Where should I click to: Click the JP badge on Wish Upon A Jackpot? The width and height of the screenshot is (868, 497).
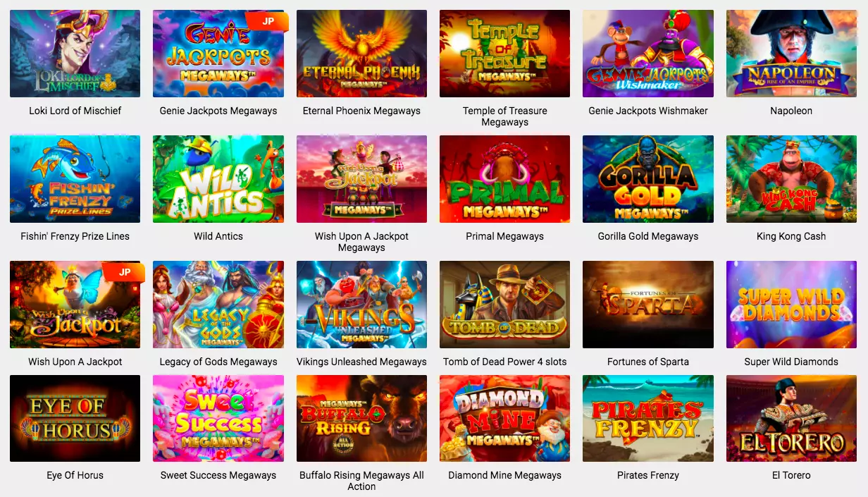tap(124, 273)
